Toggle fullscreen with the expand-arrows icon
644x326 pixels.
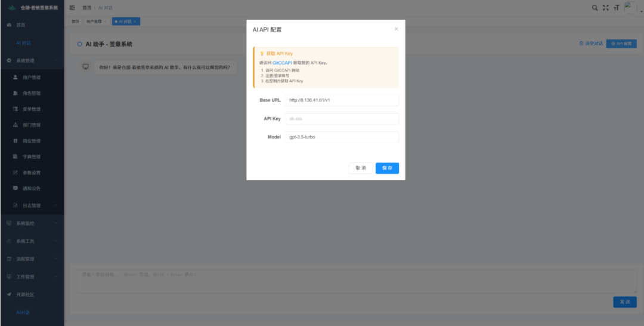[x=605, y=7]
